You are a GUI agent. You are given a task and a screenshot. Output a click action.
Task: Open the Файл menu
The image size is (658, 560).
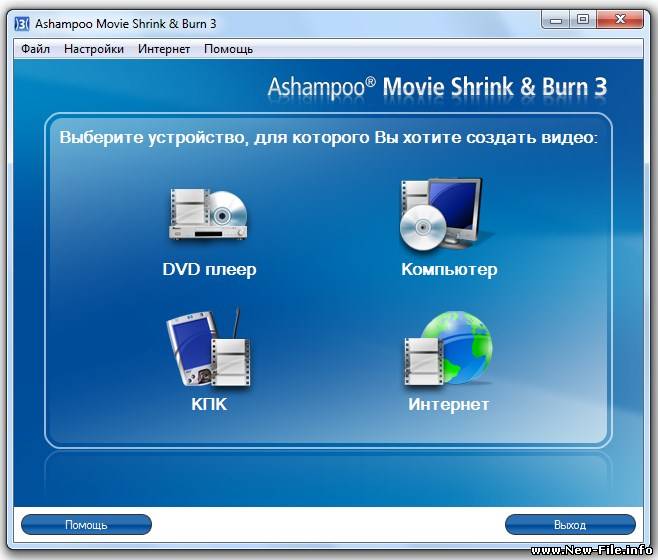[36, 49]
